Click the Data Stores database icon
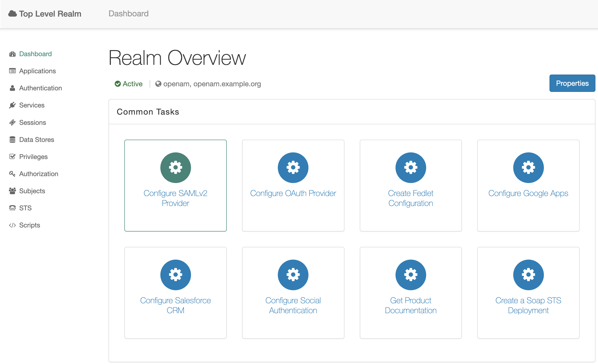598x364 pixels. point(12,140)
